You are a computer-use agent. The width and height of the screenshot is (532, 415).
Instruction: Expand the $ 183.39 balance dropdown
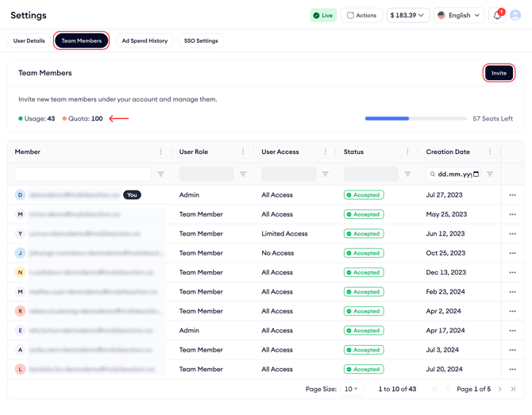point(407,15)
